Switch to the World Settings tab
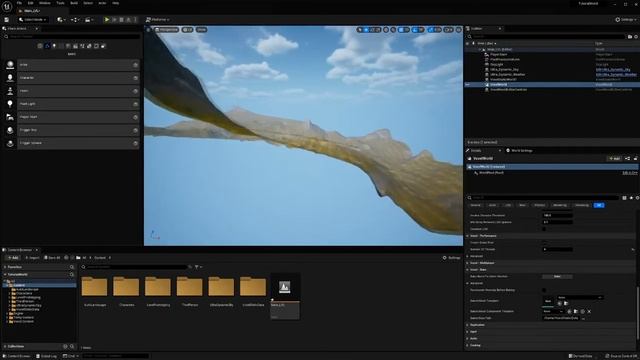Viewport: 640px width, 360px height. [519, 151]
